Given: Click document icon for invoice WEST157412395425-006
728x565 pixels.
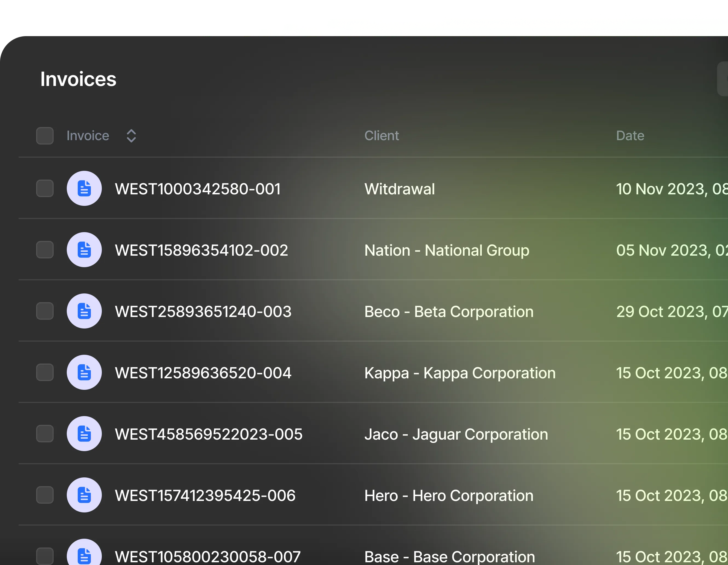Looking at the screenshot, I should coord(84,495).
